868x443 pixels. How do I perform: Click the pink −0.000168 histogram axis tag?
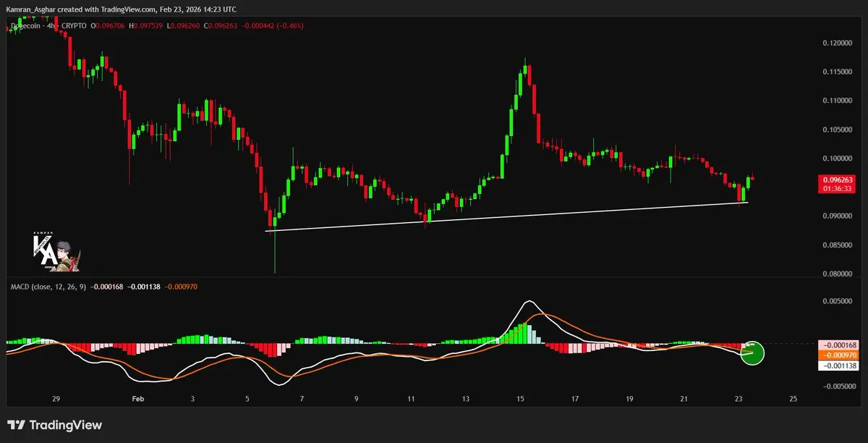click(x=838, y=345)
